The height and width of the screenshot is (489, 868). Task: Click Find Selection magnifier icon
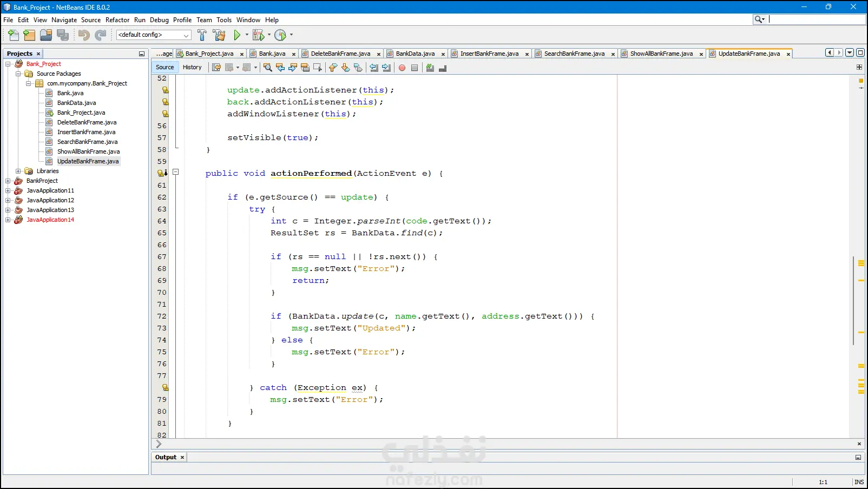coord(267,68)
